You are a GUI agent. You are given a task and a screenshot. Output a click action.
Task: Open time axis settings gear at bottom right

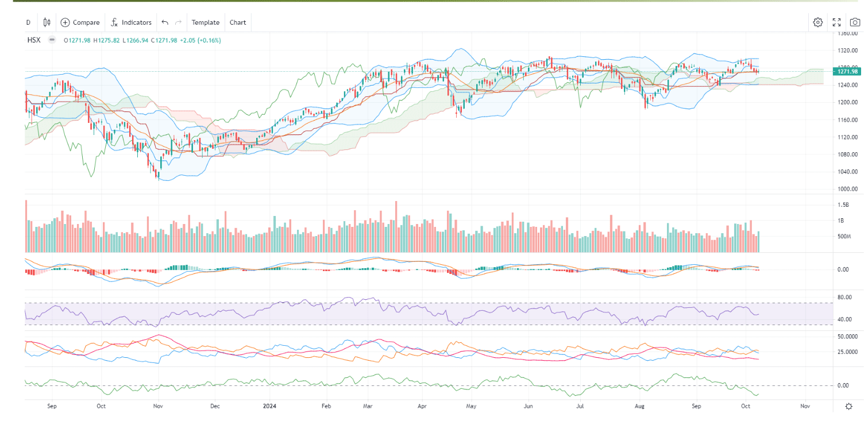848,406
